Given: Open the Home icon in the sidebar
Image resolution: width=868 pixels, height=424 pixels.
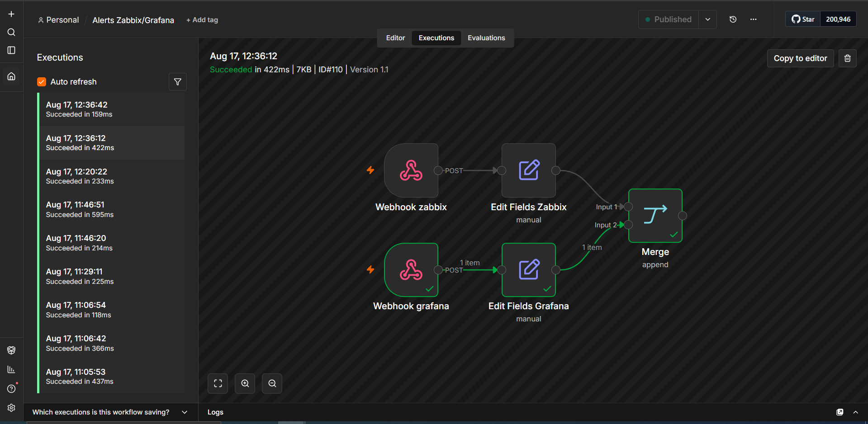Looking at the screenshot, I should click(11, 76).
